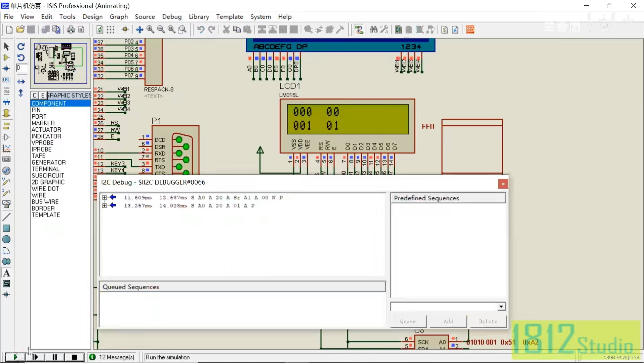Select ACTUATOR in graphic styles list
Screen dimensions: 644x363
coord(61,129)
